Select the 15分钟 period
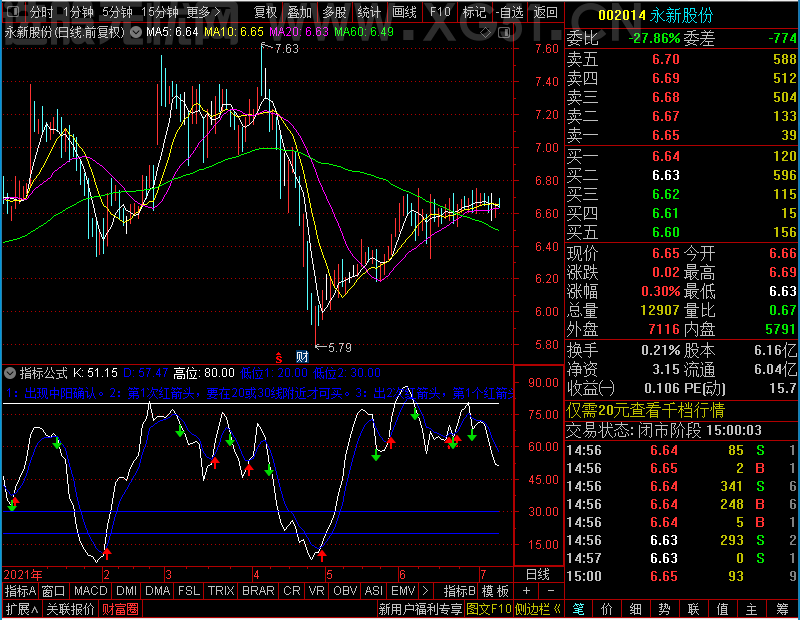 point(160,12)
